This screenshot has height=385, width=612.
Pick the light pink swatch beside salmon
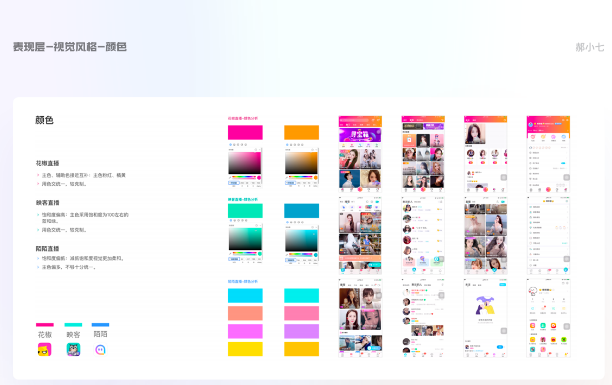coord(301,313)
